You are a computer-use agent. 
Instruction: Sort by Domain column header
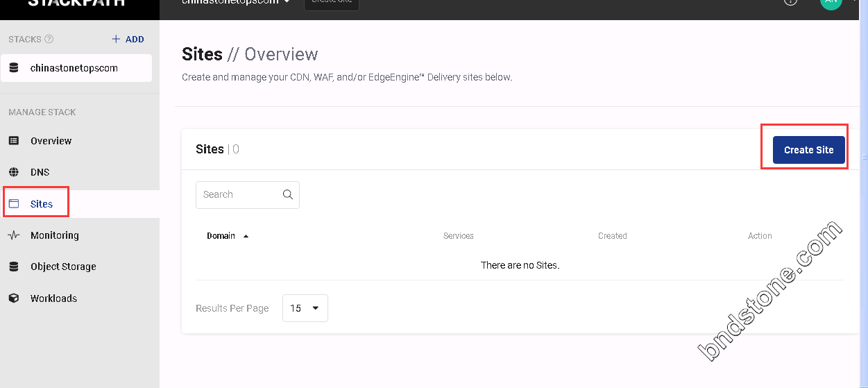point(221,236)
